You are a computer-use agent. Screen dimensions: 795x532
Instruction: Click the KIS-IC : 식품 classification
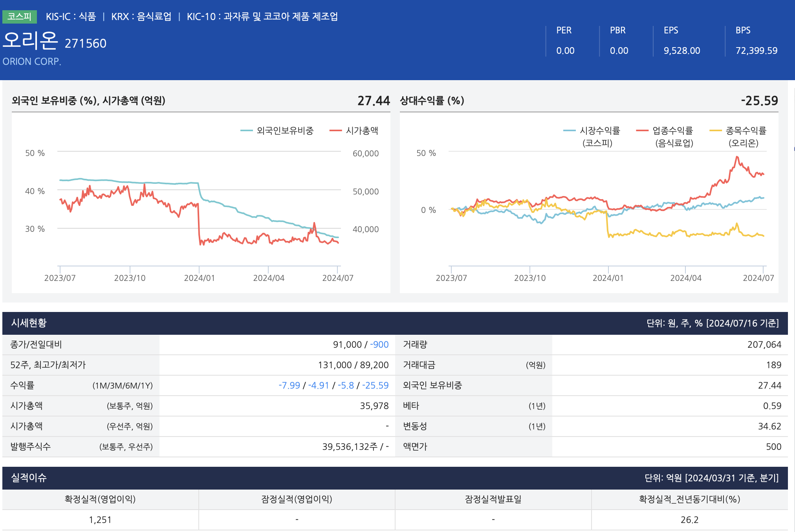click(71, 17)
